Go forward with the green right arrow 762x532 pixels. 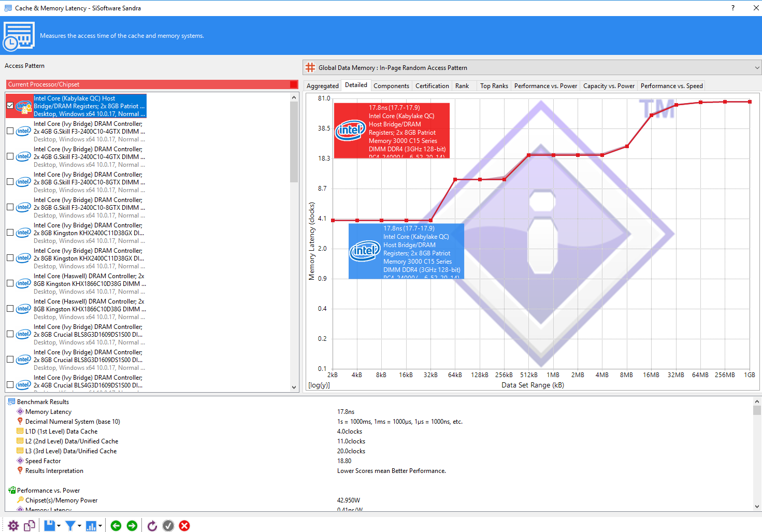[132, 526]
